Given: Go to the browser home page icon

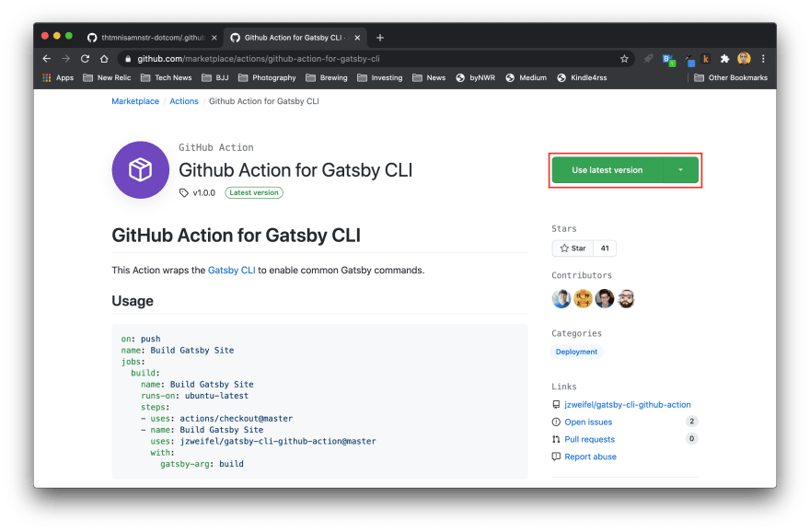Looking at the screenshot, I should (104, 58).
